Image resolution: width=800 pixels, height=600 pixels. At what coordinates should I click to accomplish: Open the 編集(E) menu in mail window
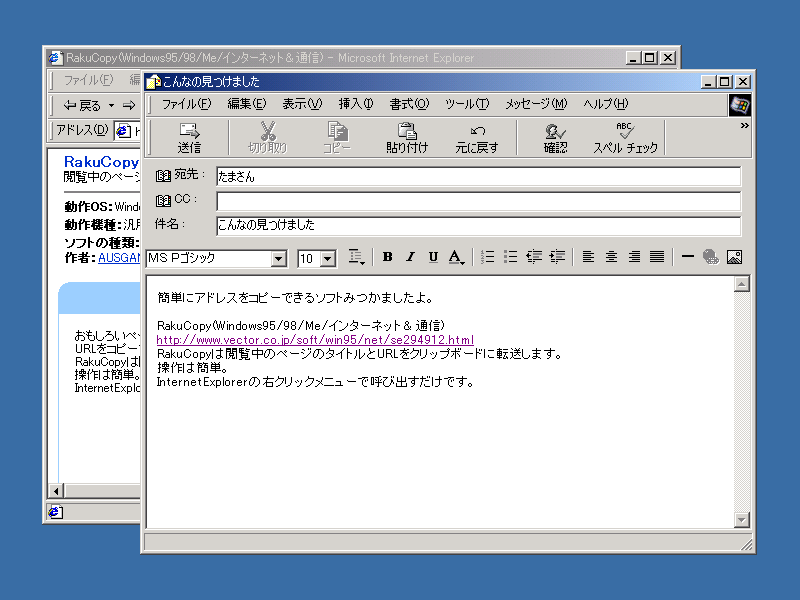[247, 104]
